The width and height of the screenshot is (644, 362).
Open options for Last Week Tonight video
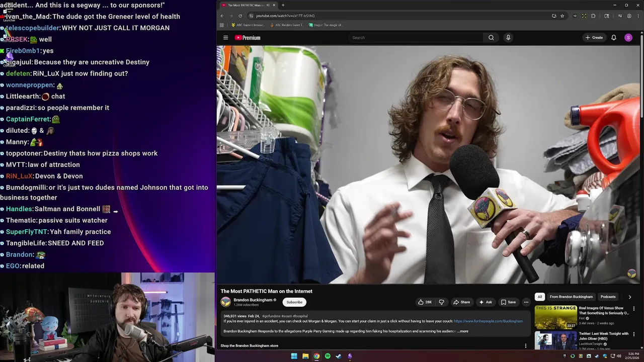[x=634, y=334]
